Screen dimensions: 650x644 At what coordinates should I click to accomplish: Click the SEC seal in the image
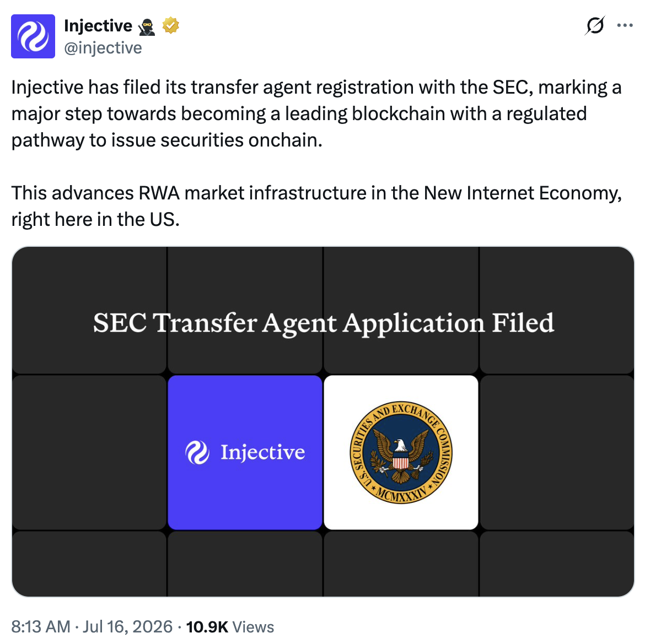[401, 453]
